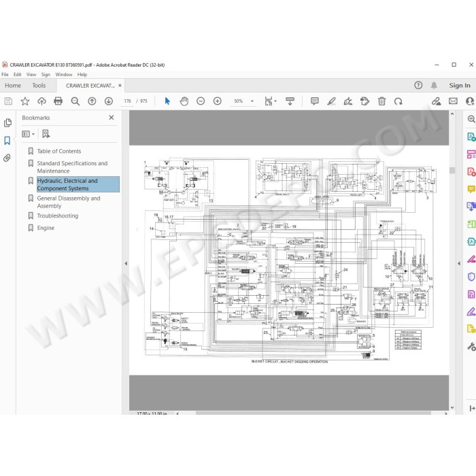This screenshot has height=476, width=476.
Task: Zoom in with the plus button
Action: click(218, 101)
